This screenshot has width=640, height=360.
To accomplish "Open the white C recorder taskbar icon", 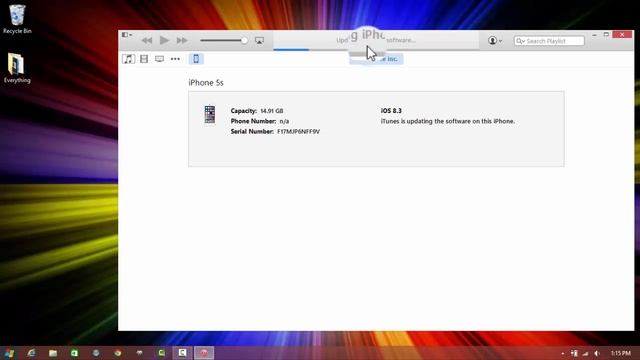I will pyautogui.click(x=182, y=353).
